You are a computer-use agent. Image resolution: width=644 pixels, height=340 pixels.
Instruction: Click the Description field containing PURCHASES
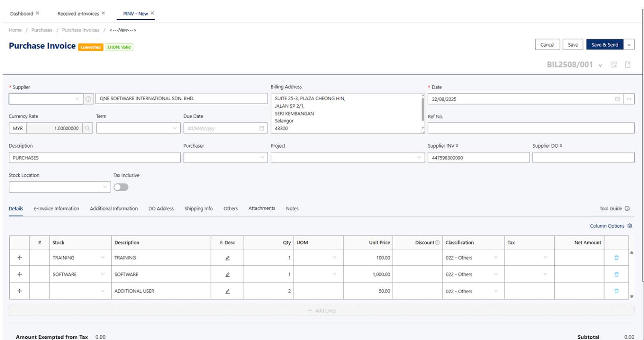coord(95,157)
